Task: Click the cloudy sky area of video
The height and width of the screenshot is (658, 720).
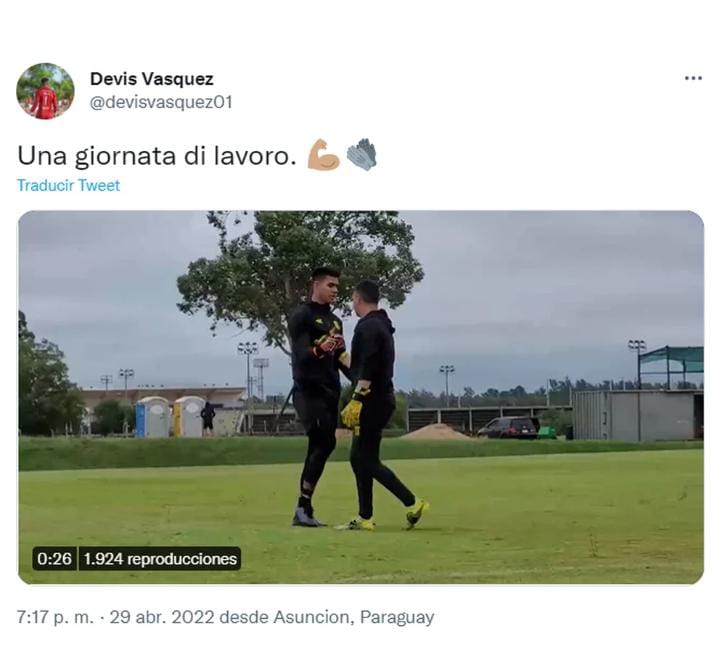Action: click(551, 285)
